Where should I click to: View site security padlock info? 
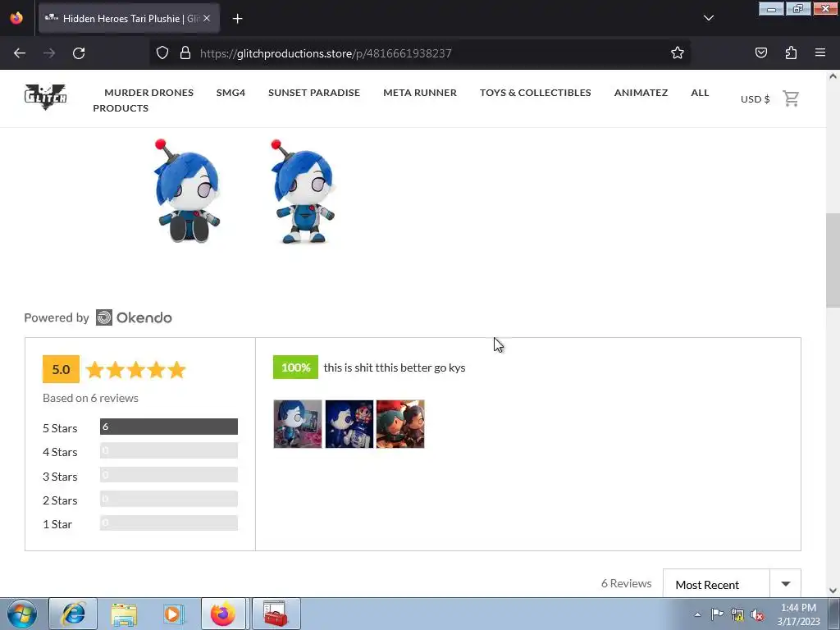(185, 52)
